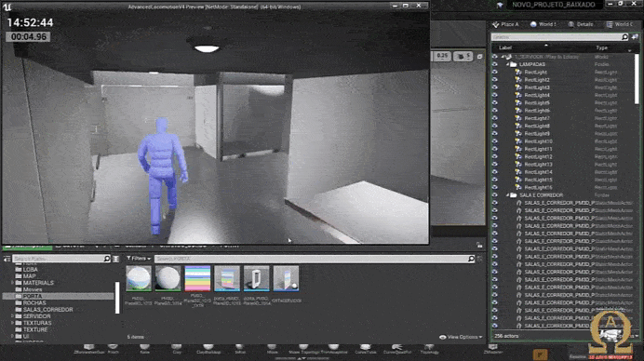The image size is (644, 361).
Task: Expand the TEXTURAS folder arrow
Action: [x=12, y=323]
